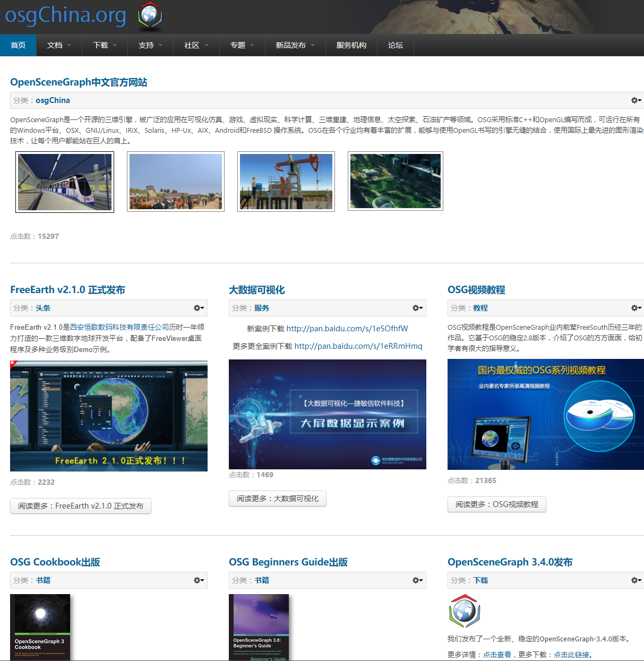Click OSG系列视频教程 banner image
The height and width of the screenshot is (661, 644).
pyautogui.click(x=546, y=414)
